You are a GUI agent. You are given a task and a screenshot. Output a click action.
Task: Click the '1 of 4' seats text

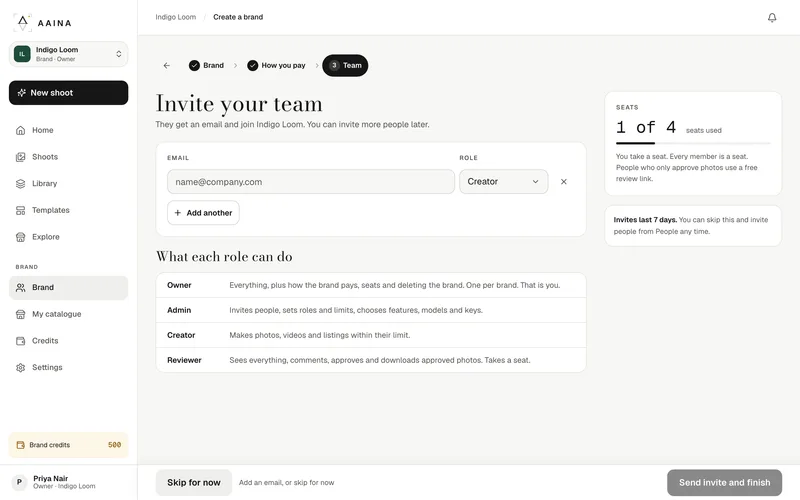pos(646,127)
